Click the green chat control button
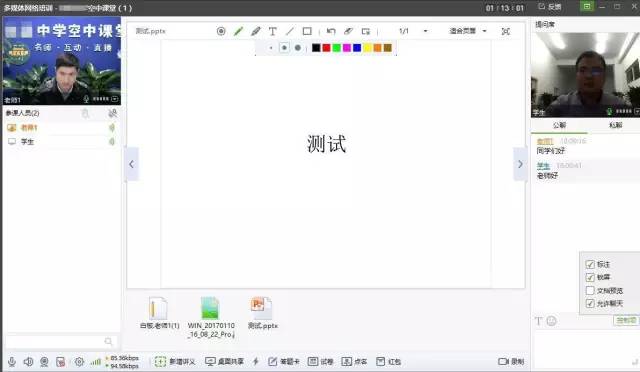Image resolution: width=640 pixels, height=372 pixels. click(626, 321)
